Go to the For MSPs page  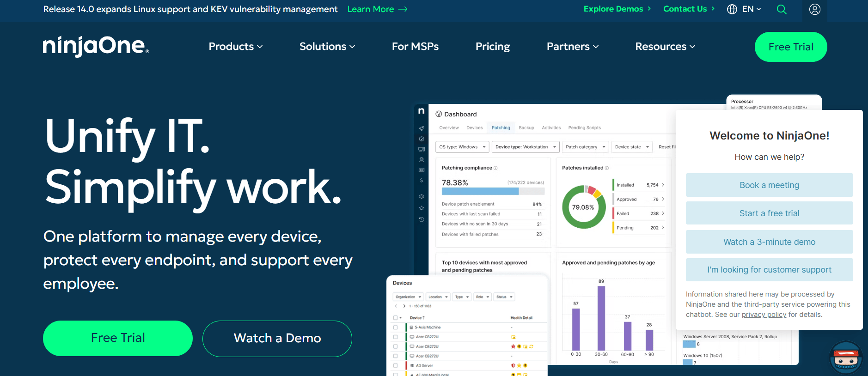tap(415, 47)
